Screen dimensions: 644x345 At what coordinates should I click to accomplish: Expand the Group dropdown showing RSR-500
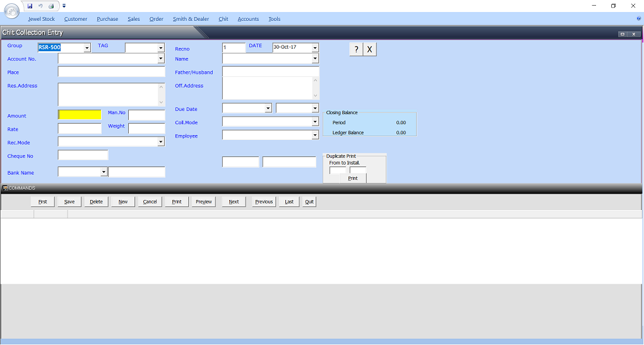pyautogui.click(x=86, y=48)
